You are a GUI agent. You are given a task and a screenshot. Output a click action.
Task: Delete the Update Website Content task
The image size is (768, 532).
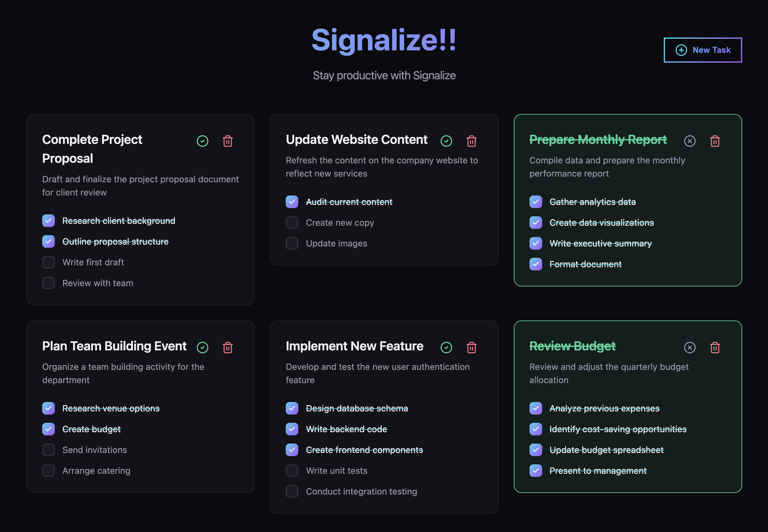tap(471, 141)
